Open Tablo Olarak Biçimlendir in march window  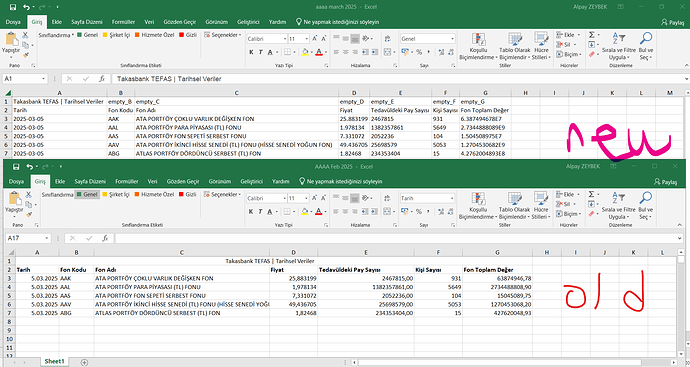coord(514,46)
